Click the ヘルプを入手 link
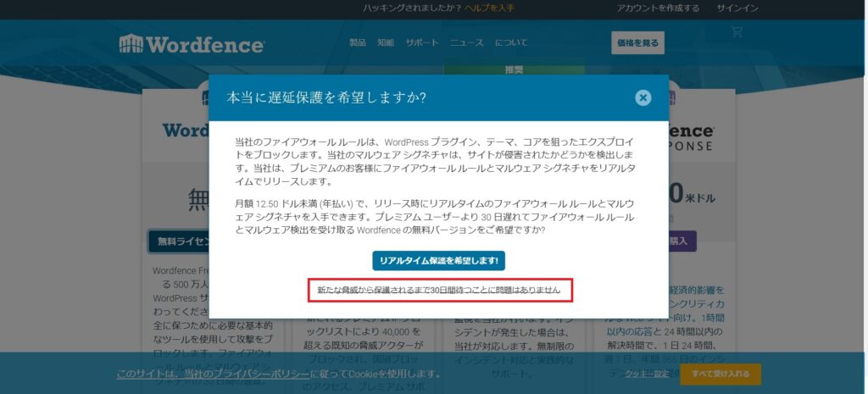Viewport: 868px width, 394px height. [489, 8]
